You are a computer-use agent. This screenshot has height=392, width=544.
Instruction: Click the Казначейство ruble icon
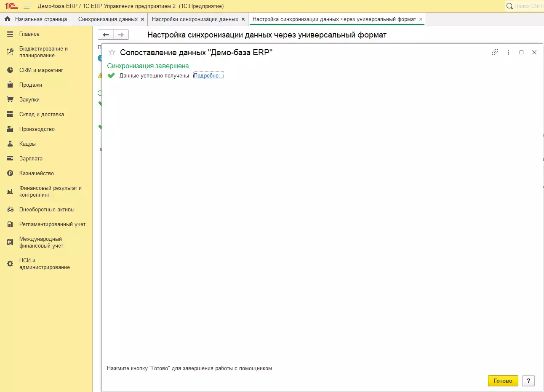coord(10,173)
